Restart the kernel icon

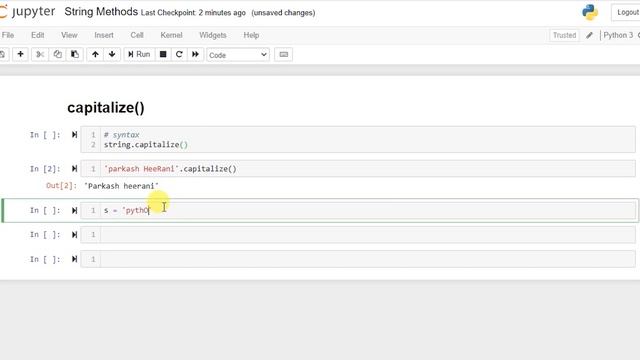[179, 54]
